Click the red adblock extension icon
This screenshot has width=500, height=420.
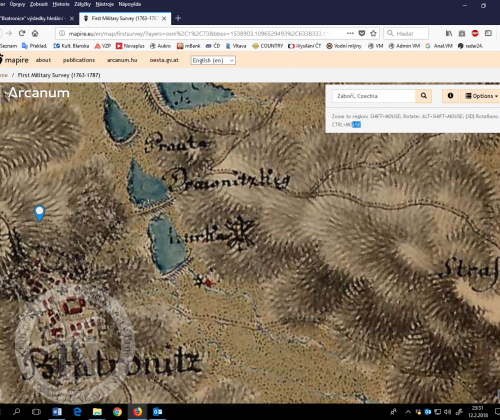[475, 33]
